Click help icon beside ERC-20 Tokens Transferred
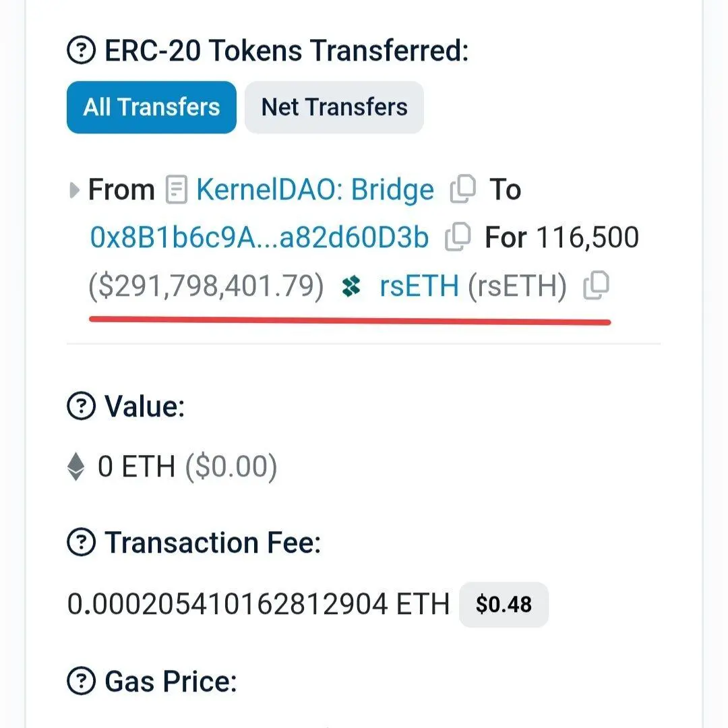Image resolution: width=728 pixels, height=728 pixels. [82, 51]
